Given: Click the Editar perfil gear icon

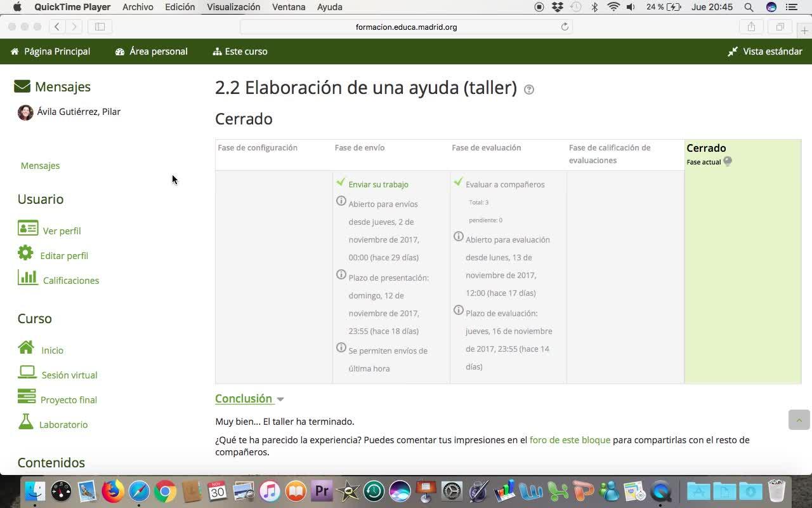Looking at the screenshot, I should (25, 253).
